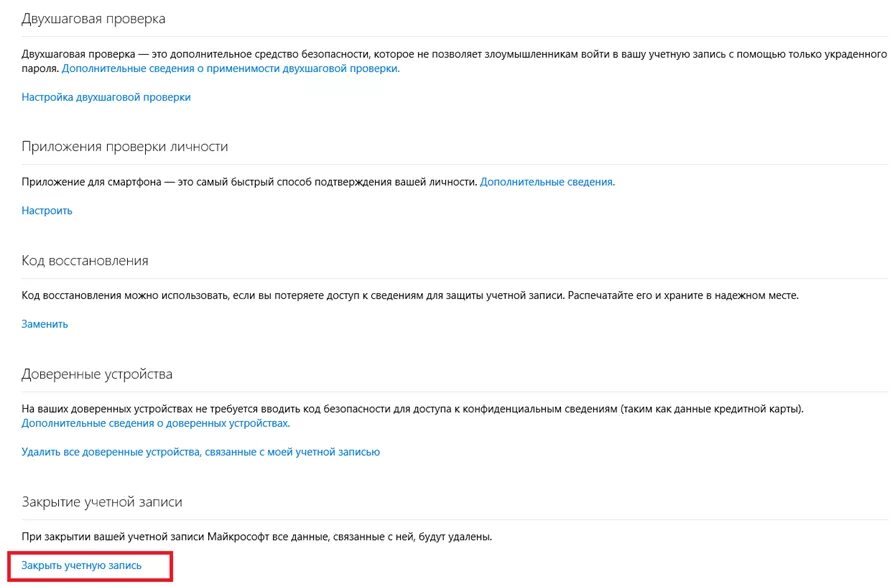Open the 'Закрыть учетную запись' link
This screenshot has width=894, height=587.
pos(82,565)
